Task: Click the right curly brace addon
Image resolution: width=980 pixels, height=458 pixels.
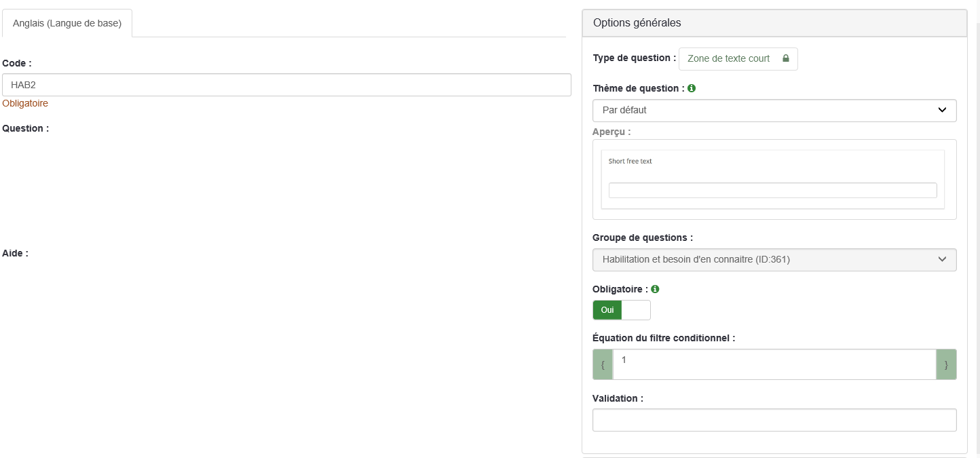Action: [x=946, y=364]
